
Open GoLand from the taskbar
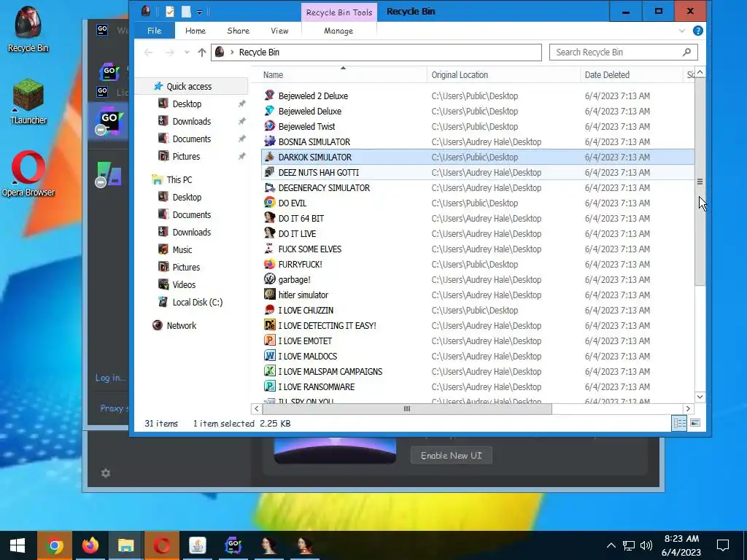[233, 545]
